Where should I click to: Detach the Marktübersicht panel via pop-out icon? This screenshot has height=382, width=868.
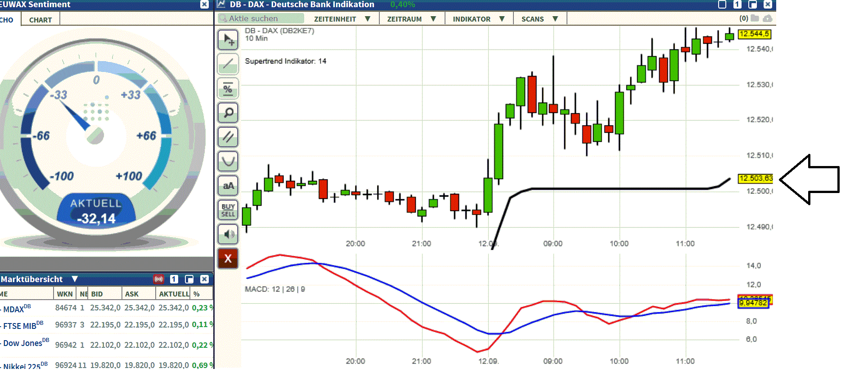pos(189,279)
